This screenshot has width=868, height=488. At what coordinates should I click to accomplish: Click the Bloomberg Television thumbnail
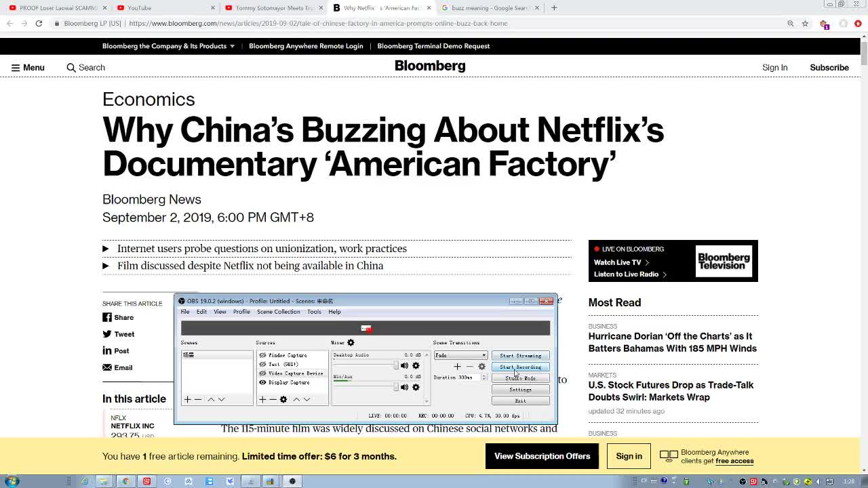coord(724,261)
